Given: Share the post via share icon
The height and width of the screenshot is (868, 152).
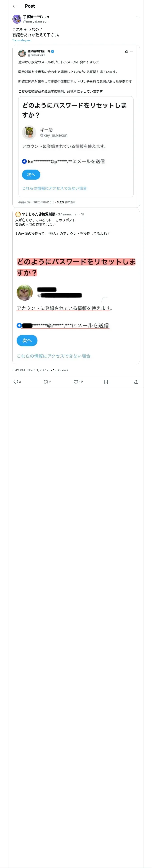Looking at the screenshot, I should point(136,381).
